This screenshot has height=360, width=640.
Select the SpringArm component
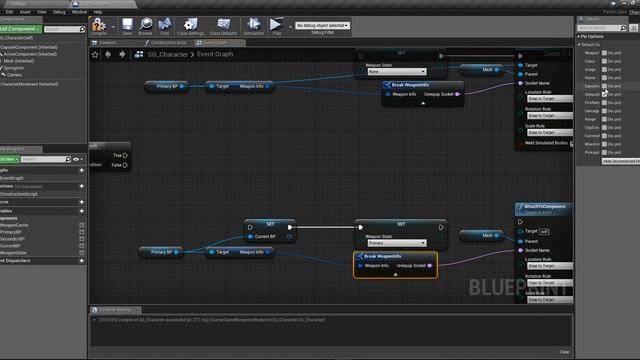14,68
